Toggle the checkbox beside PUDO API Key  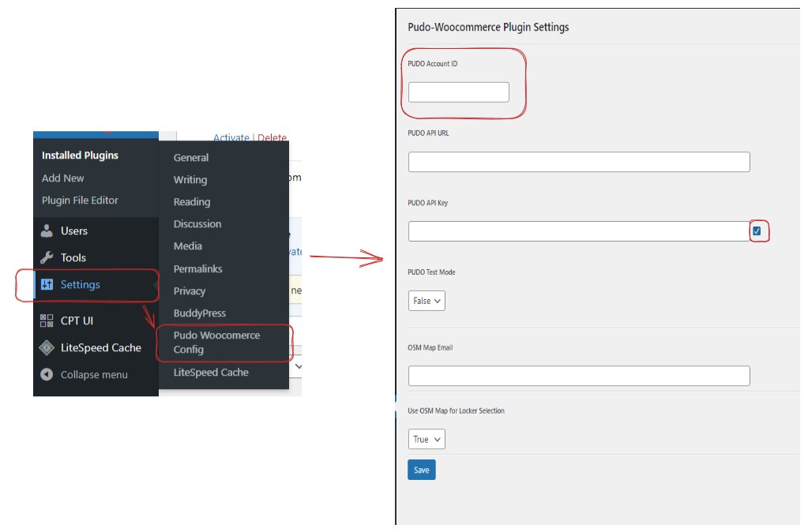757,231
